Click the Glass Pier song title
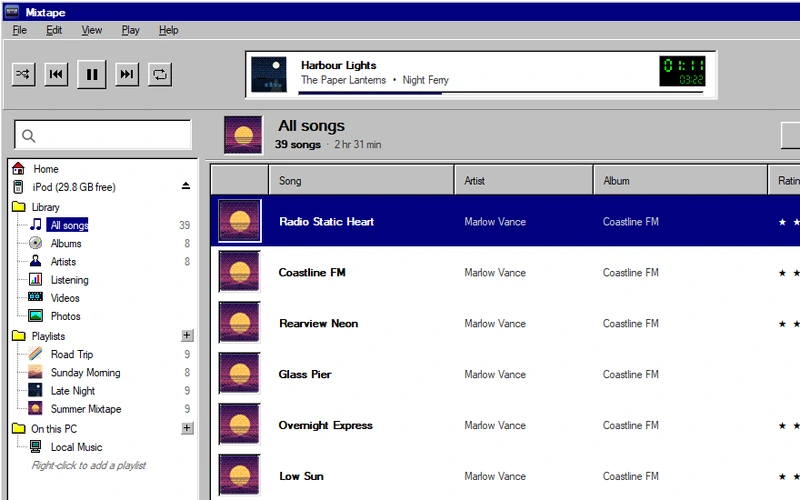 tap(305, 374)
